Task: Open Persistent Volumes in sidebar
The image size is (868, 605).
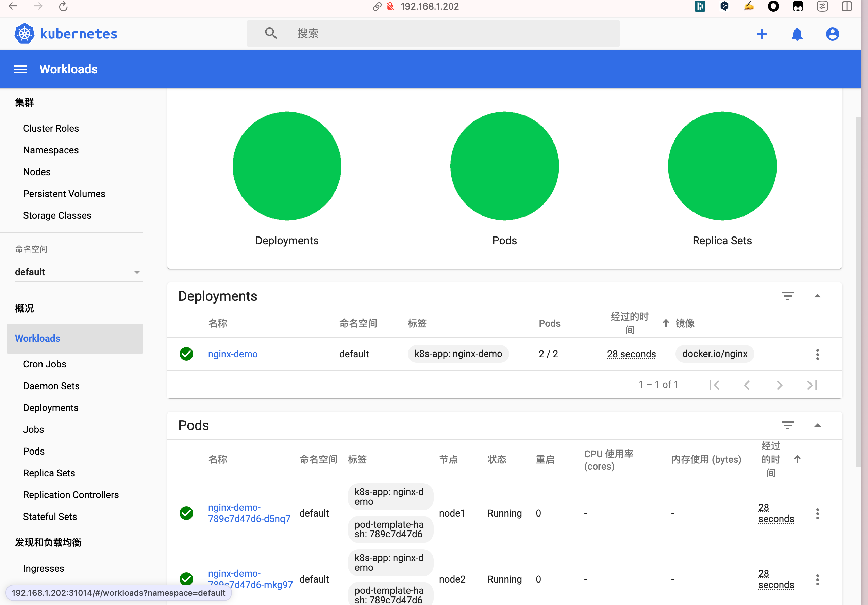Action: tap(64, 194)
